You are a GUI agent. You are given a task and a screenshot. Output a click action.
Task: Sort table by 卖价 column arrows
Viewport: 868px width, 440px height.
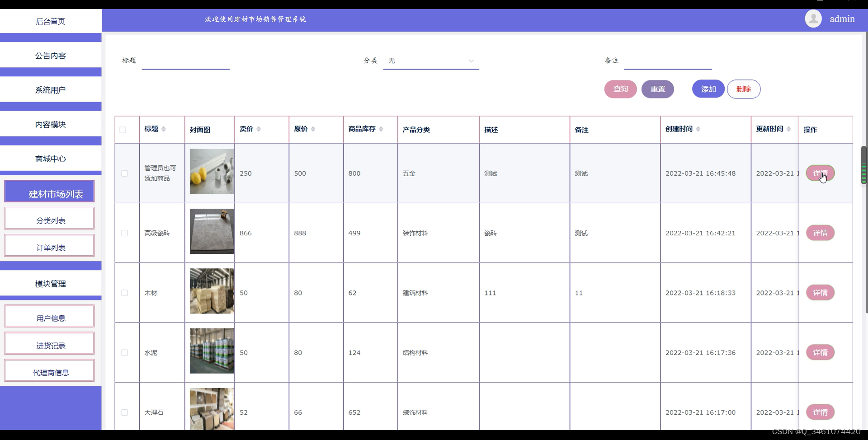(259, 129)
